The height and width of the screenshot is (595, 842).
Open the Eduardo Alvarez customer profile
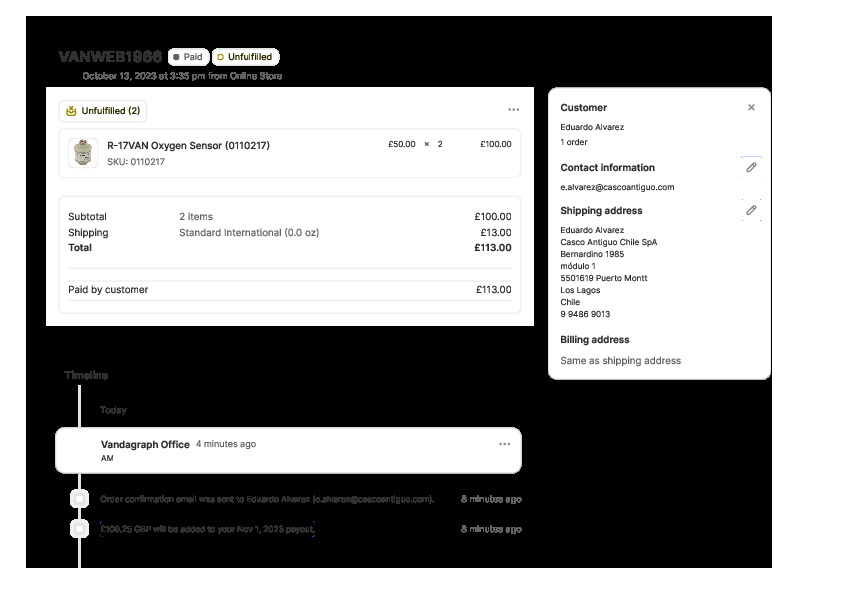[x=592, y=128]
